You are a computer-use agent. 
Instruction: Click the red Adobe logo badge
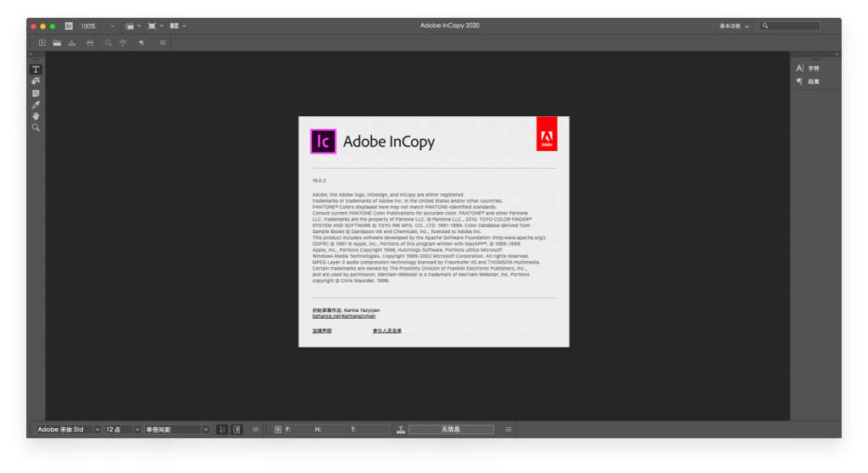pyautogui.click(x=547, y=133)
